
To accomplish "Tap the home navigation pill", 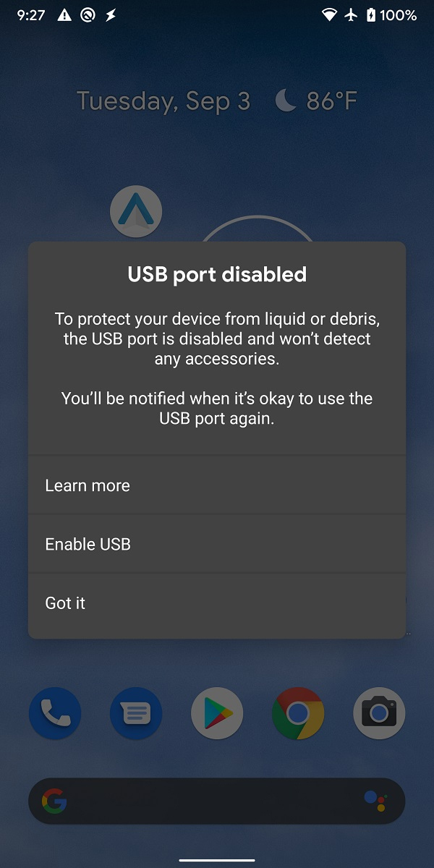I will click(217, 860).
